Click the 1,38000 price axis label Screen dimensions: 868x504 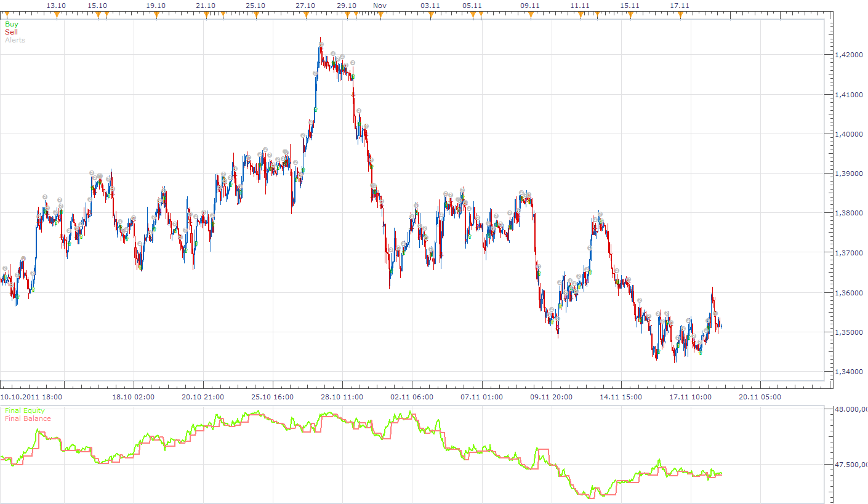(x=850, y=214)
